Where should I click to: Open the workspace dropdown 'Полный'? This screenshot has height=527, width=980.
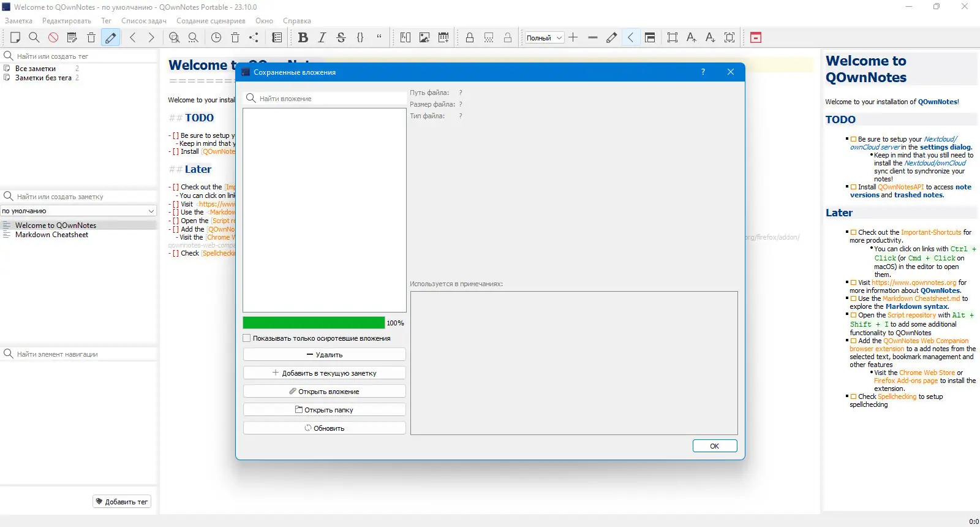(x=545, y=37)
